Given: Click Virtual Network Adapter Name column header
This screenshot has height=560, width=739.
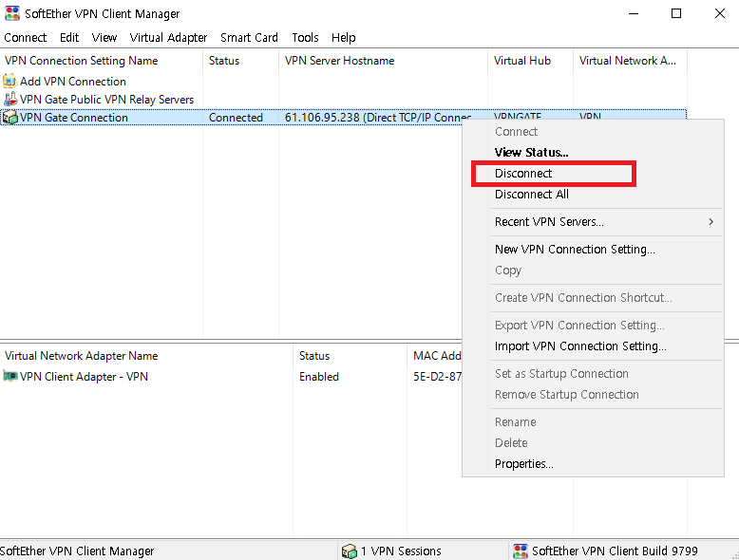Looking at the screenshot, I should click(x=146, y=356).
